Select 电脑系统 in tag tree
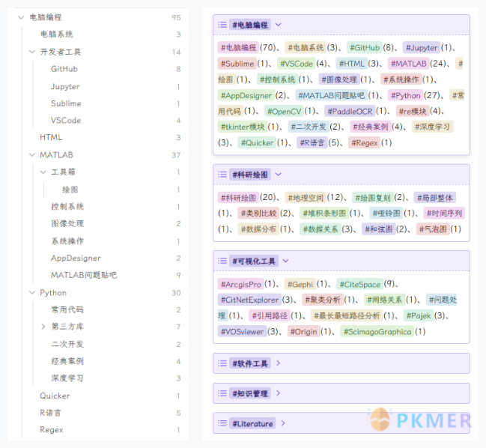 tap(57, 34)
